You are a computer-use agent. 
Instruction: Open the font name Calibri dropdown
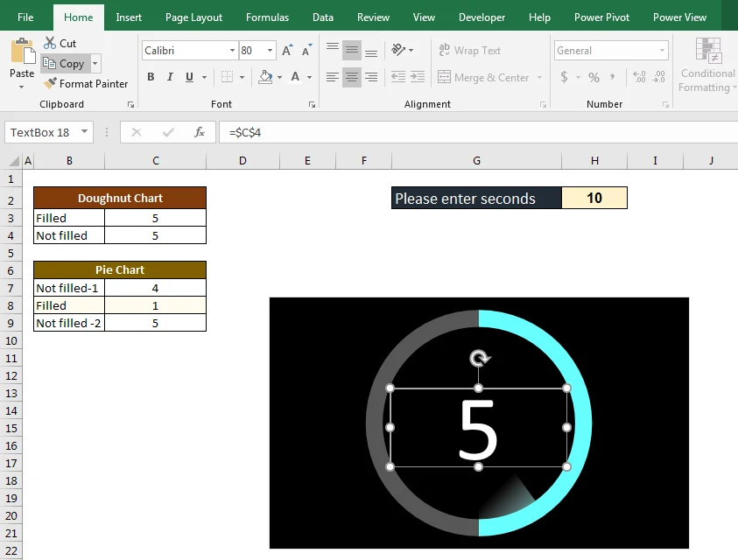point(232,51)
